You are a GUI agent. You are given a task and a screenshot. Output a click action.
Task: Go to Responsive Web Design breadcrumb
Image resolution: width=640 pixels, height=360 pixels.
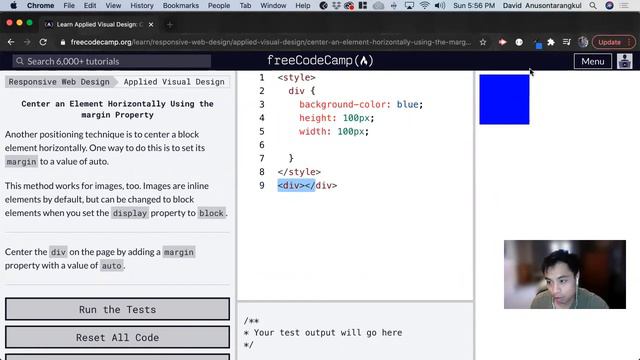click(x=59, y=82)
